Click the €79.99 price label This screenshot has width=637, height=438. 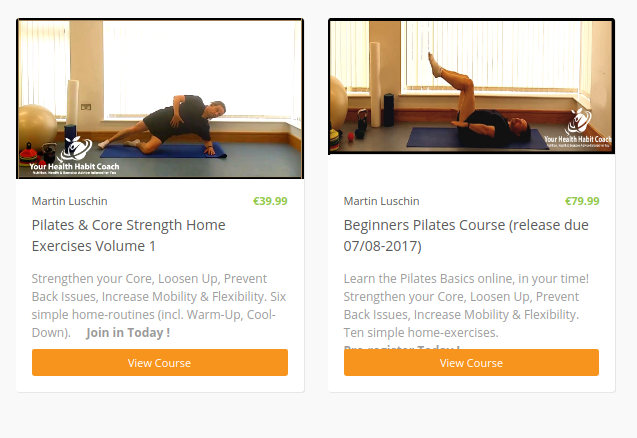click(x=582, y=201)
